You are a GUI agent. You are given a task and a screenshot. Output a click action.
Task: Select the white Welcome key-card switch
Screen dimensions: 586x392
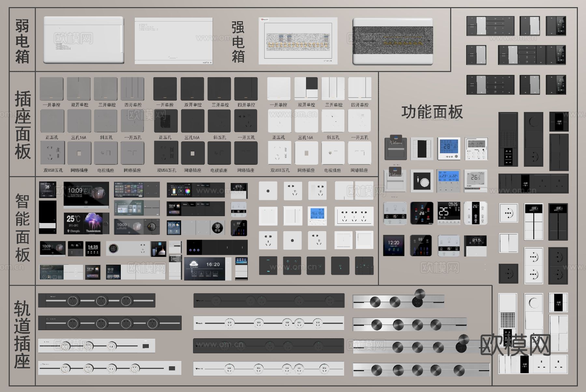396,179
